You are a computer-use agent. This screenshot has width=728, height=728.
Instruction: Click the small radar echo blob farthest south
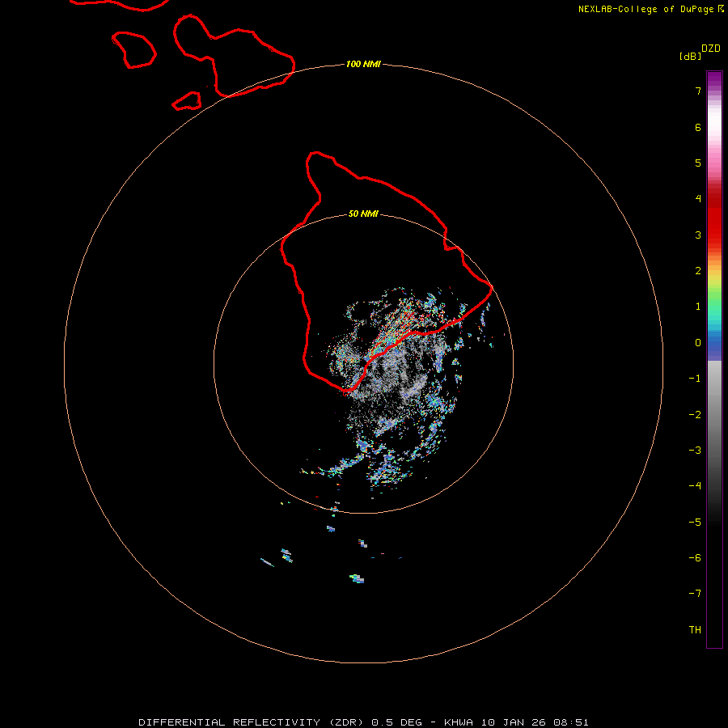(357, 578)
